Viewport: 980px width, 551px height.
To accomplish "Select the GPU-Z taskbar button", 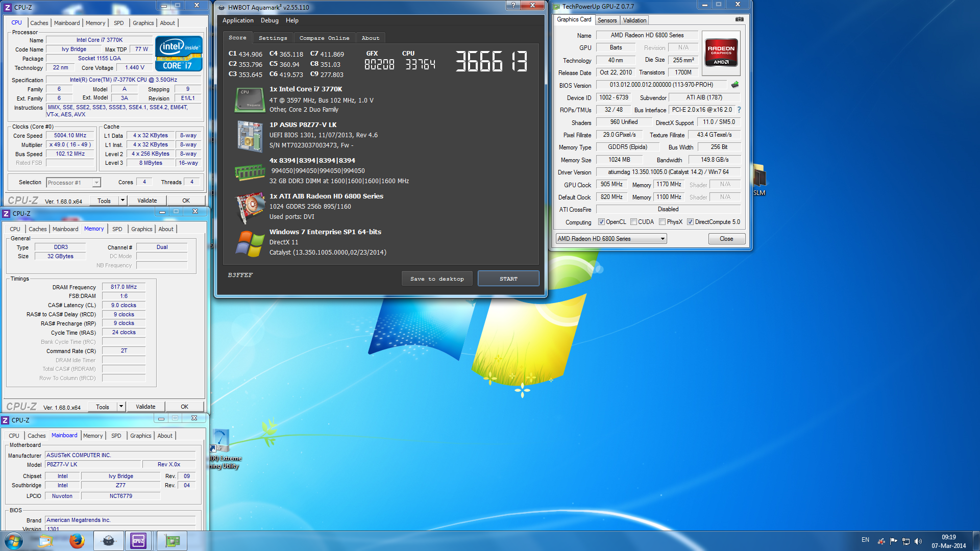I will [x=172, y=541].
